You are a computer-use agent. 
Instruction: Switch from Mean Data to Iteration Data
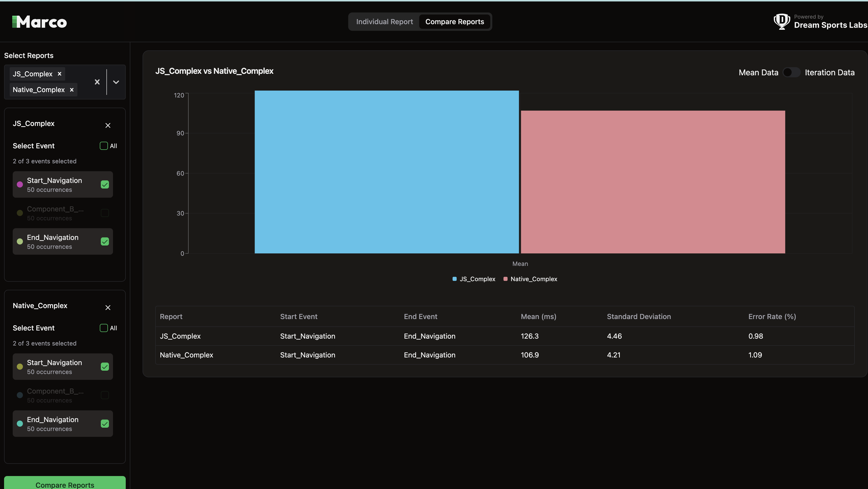coord(791,72)
